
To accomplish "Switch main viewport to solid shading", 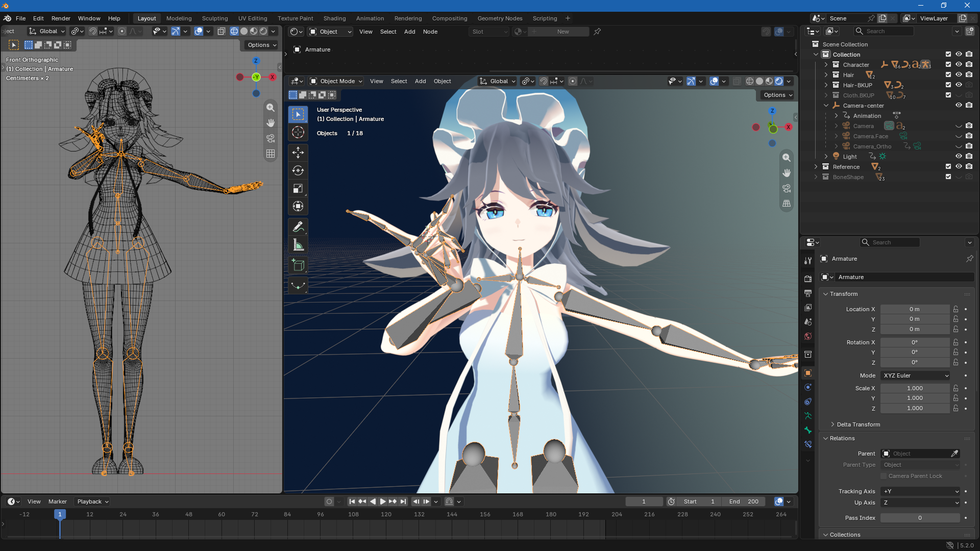I will (759, 81).
